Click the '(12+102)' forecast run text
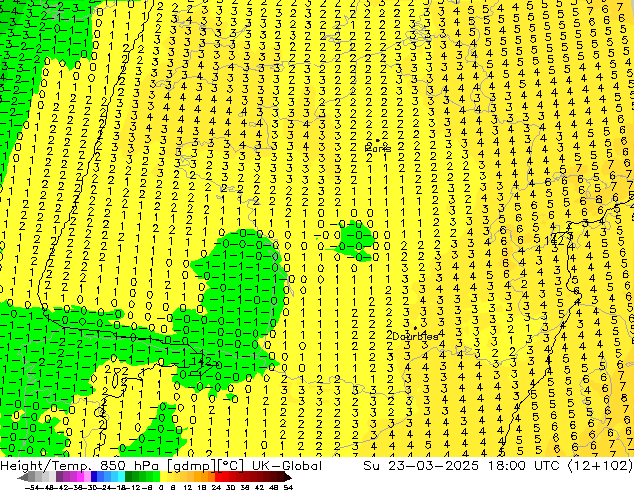Screen dimensions: 634x490 coord(600,466)
